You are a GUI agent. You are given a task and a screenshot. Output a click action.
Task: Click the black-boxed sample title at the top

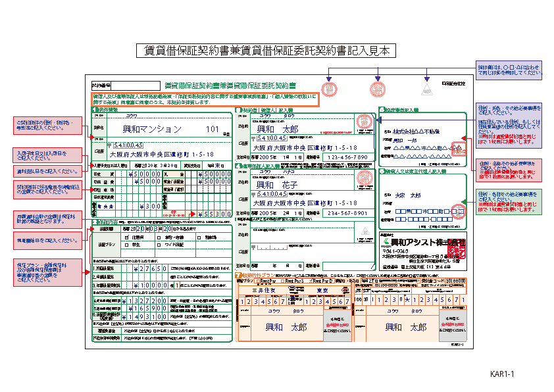pyautogui.click(x=266, y=51)
